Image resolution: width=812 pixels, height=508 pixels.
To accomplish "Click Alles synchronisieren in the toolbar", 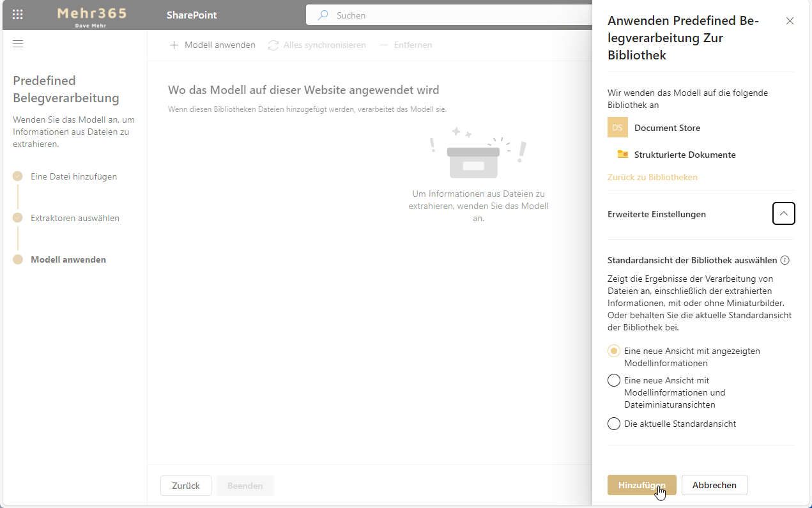I will tap(317, 45).
